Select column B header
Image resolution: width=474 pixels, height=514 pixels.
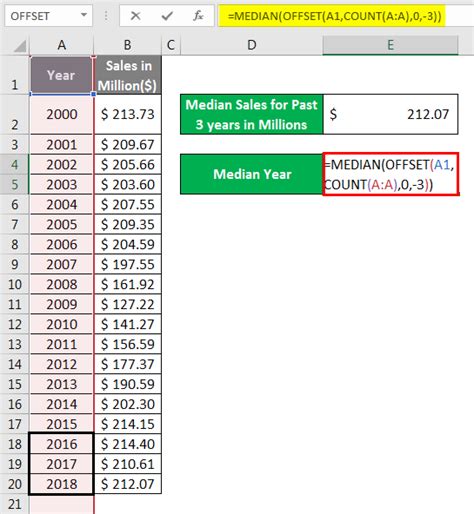(x=127, y=45)
